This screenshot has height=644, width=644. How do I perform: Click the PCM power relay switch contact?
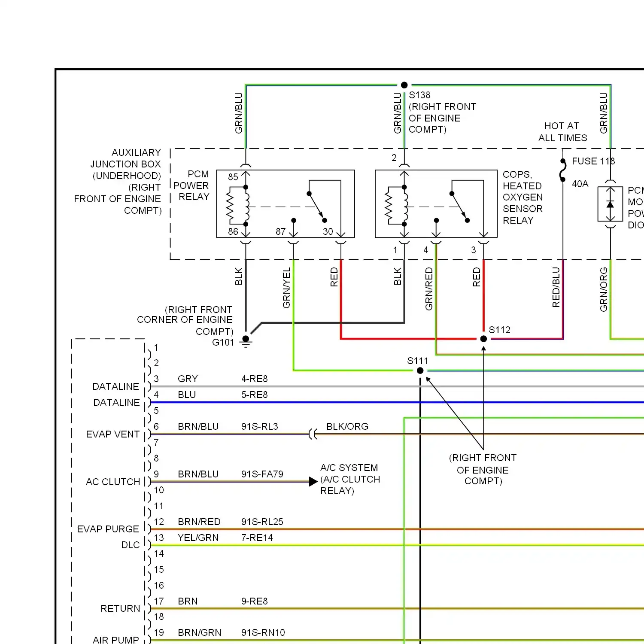coord(317,207)
